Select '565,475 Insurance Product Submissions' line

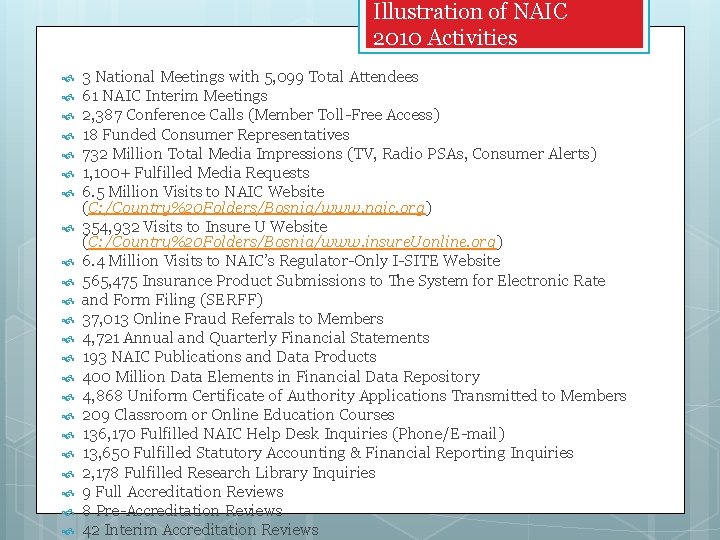344,281
